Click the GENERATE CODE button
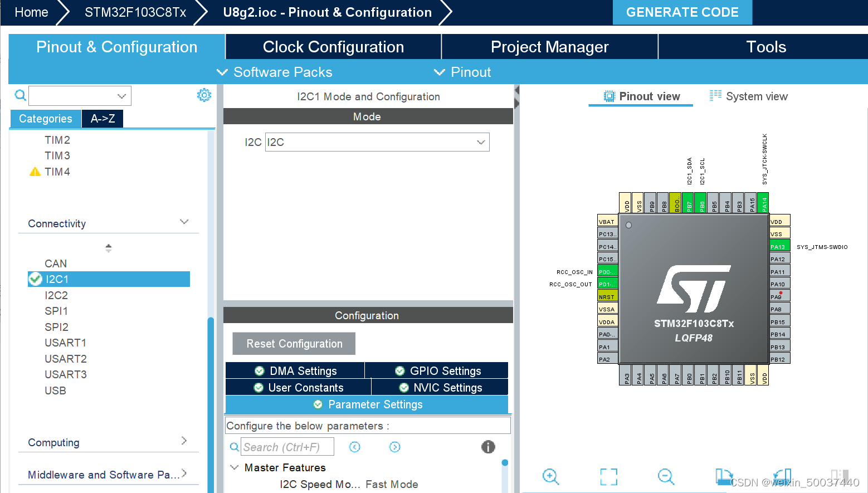This screenshot has width=868, height=493. point(682,12)
